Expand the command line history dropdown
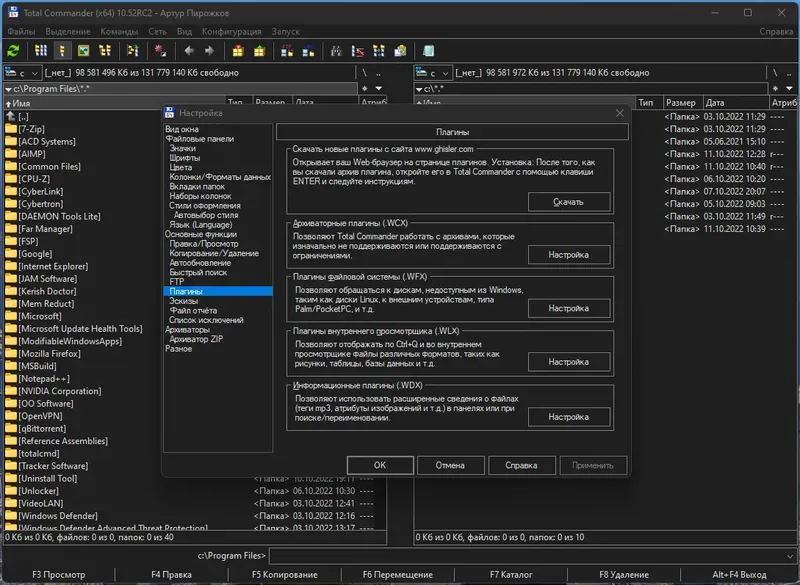Viewport: 800px width, 585px height. click(792, 555)
